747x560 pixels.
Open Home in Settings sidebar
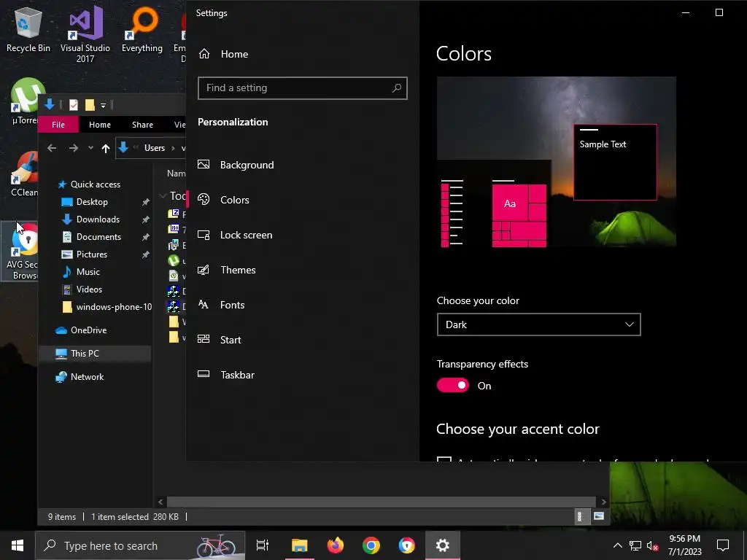pos(223,54)
